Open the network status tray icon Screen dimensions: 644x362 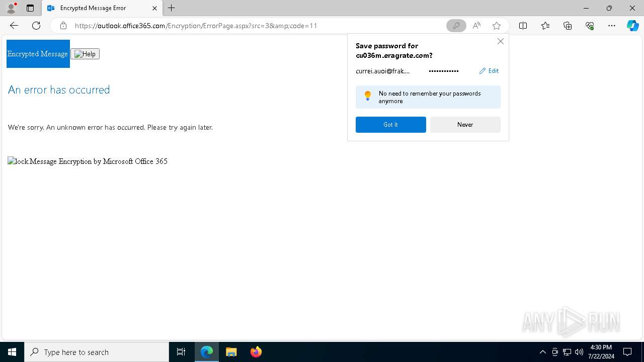pos(567,352)
